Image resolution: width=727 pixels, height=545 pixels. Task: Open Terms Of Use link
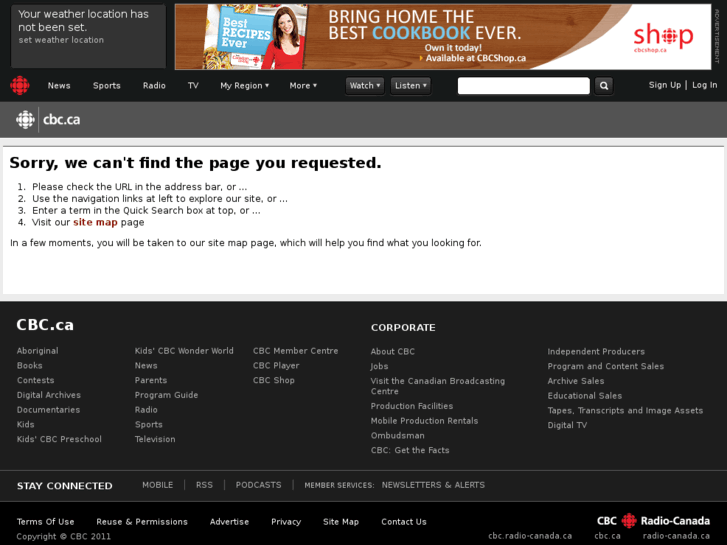(x=45, y=522)
